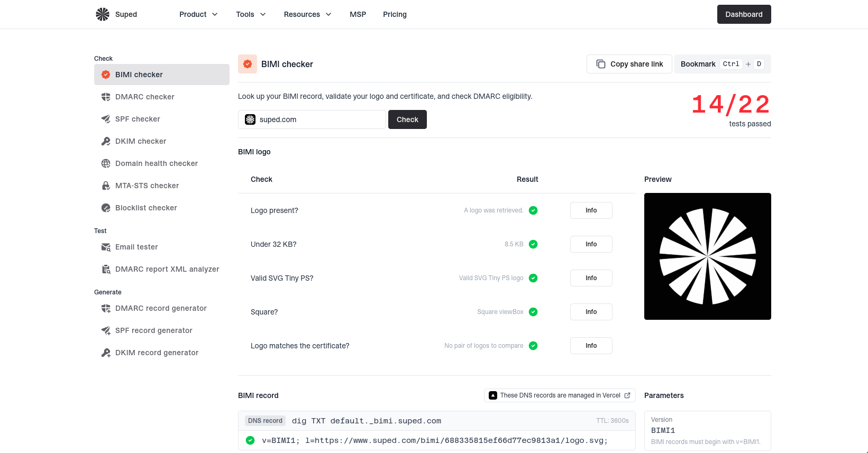Click the Version BIMI1 parameter value

pyautogui.click(x=663, y=431)
